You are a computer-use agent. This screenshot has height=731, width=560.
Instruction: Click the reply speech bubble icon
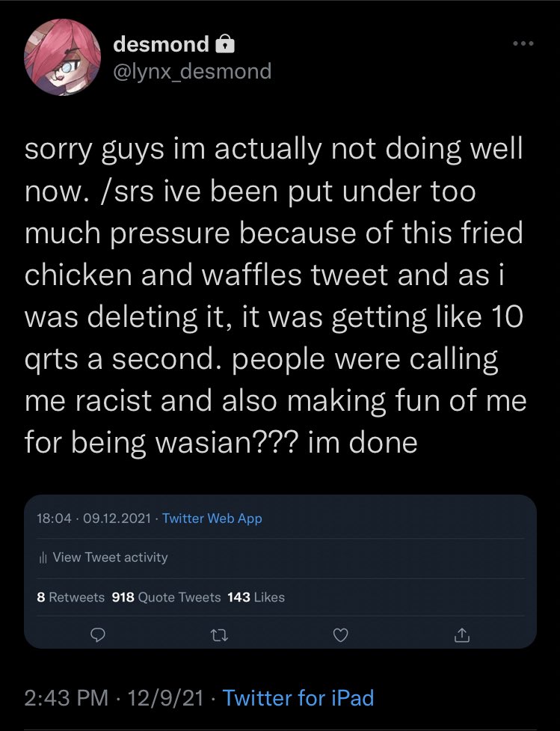pos(96,636)
